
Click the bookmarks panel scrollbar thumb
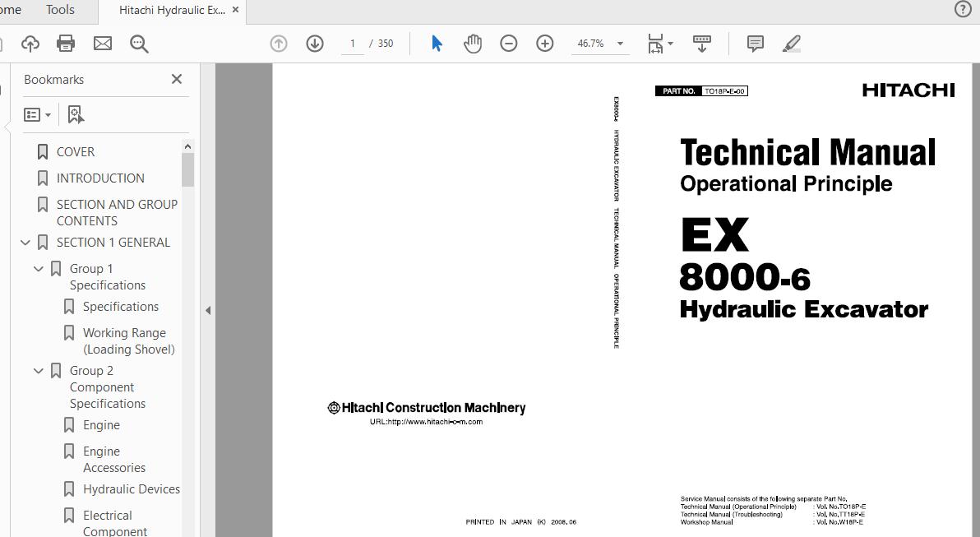[x=187, y=169]
